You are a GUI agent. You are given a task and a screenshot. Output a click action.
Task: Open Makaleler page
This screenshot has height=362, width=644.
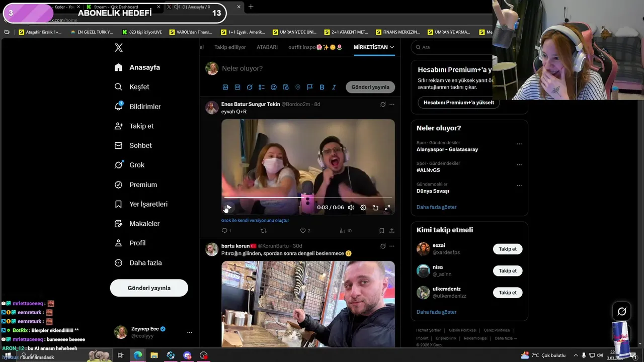pyautogui.click(x=137, y=224)
